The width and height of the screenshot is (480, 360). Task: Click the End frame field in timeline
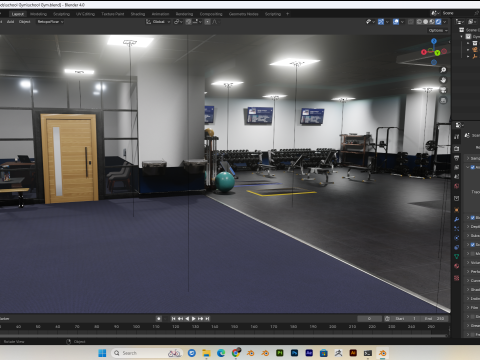click(x=435, y=319)
